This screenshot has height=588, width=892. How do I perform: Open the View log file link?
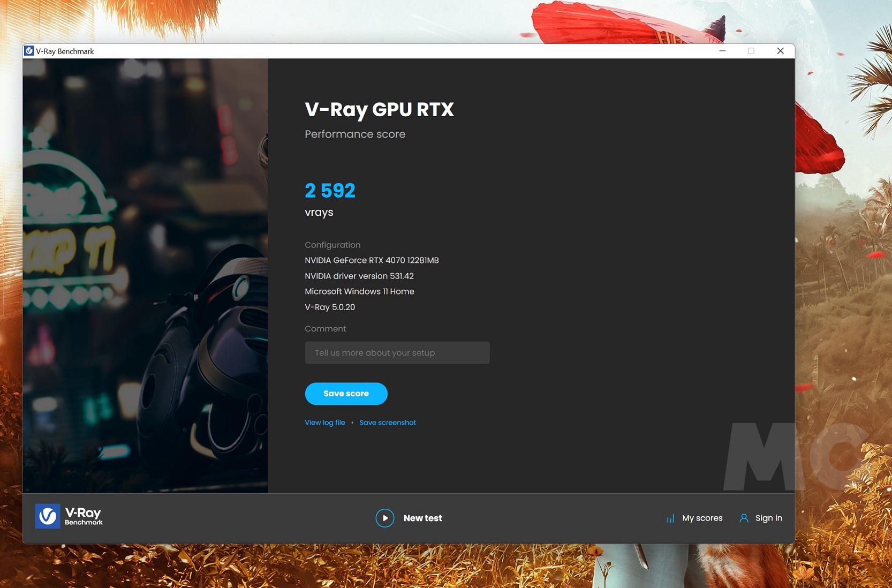(x=325, y=423)
